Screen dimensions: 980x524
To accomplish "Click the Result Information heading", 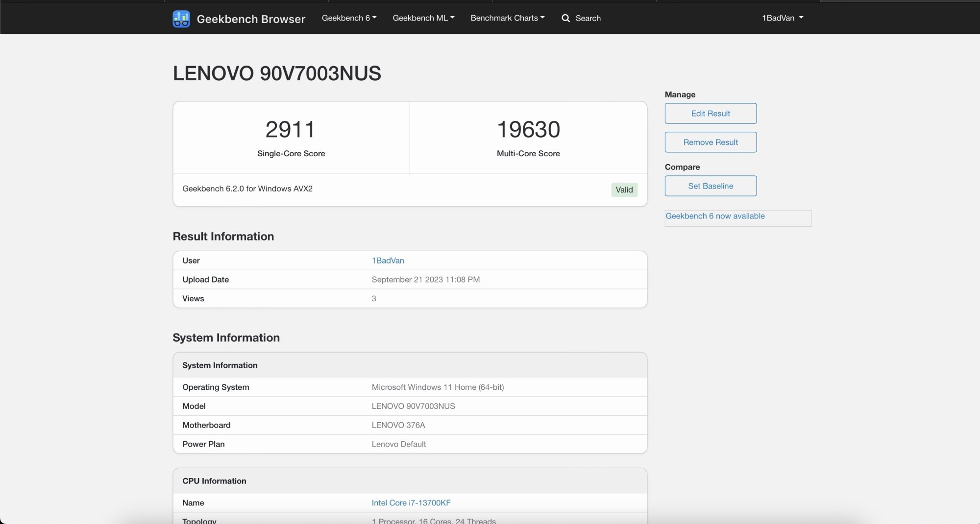I will (x=223, y=237).
